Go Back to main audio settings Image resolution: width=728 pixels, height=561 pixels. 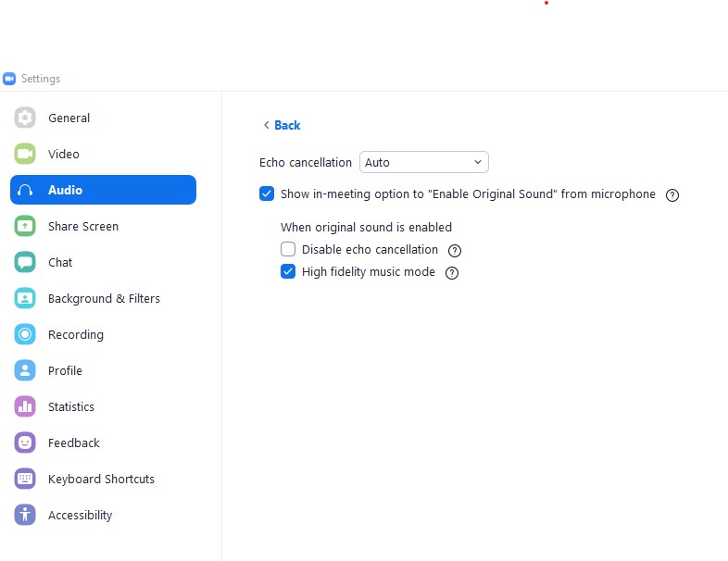[x=282, y=125]
